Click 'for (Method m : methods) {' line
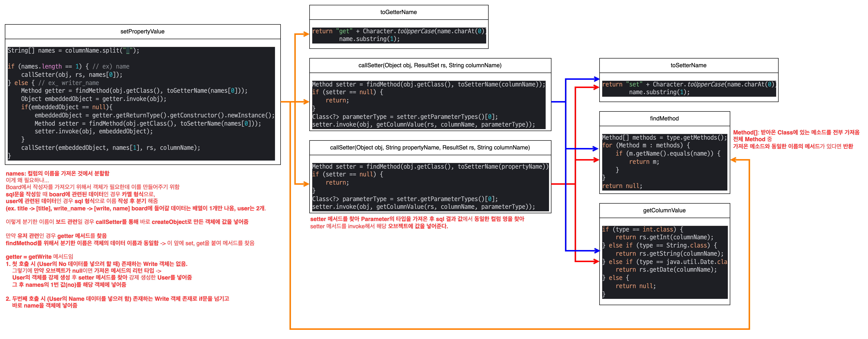This screenshot has height=339, width=868. pyautogui.click(x=646, y=146)
